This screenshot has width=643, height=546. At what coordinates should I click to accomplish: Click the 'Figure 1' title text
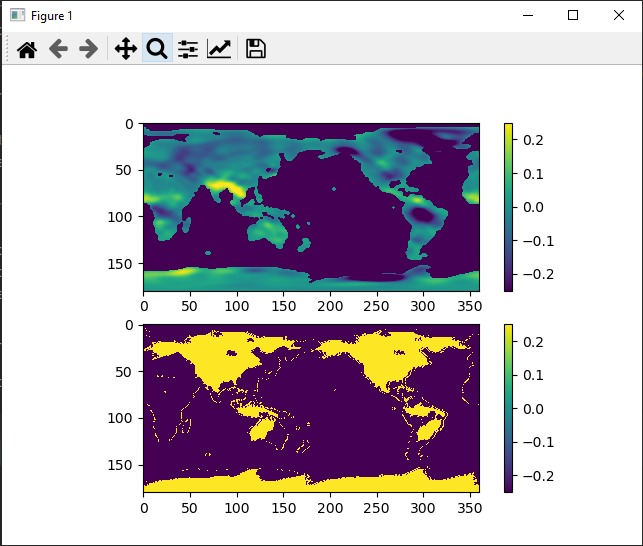[x=52, y=16]
